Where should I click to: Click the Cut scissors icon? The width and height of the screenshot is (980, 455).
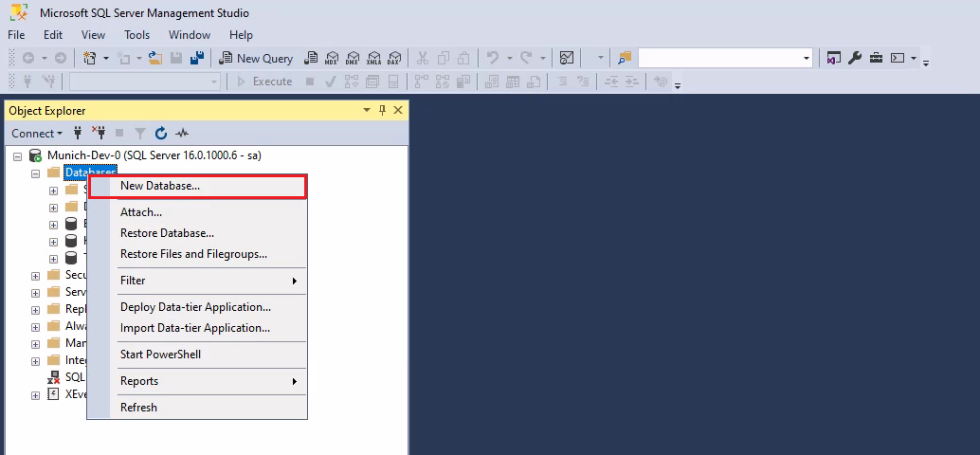click(x=423, y=58)
